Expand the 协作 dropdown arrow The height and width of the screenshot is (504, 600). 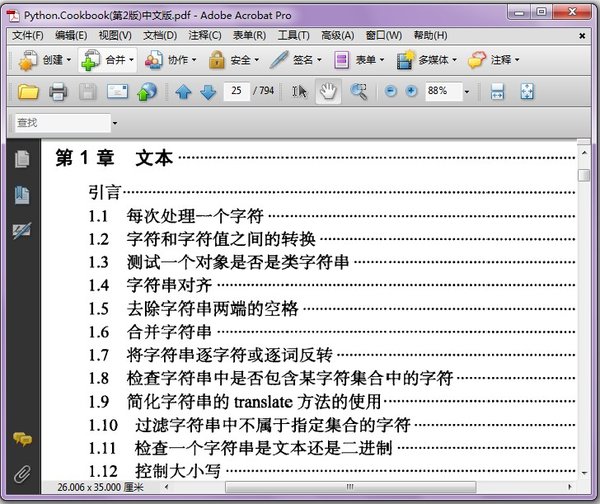pyautogui.click(x=194, y=60)
